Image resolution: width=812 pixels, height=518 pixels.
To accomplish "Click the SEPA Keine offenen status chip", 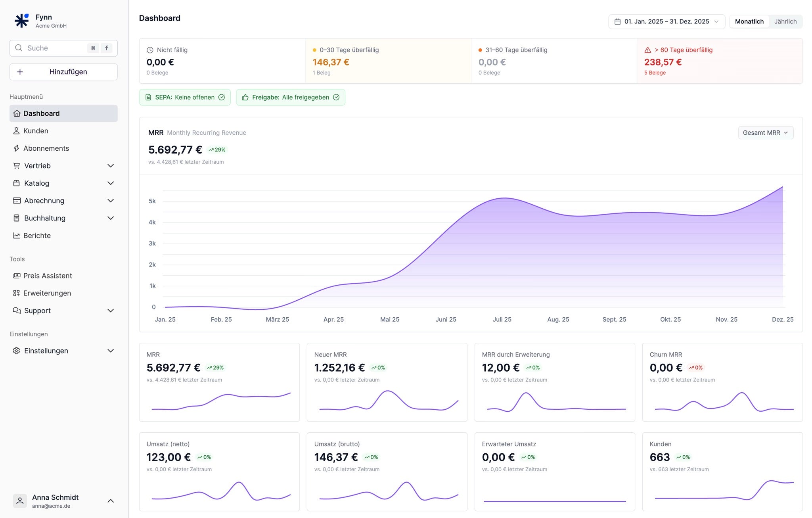I will coord(185,97).
